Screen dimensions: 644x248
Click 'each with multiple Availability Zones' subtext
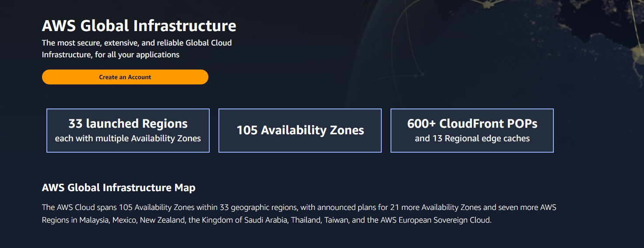128,139
